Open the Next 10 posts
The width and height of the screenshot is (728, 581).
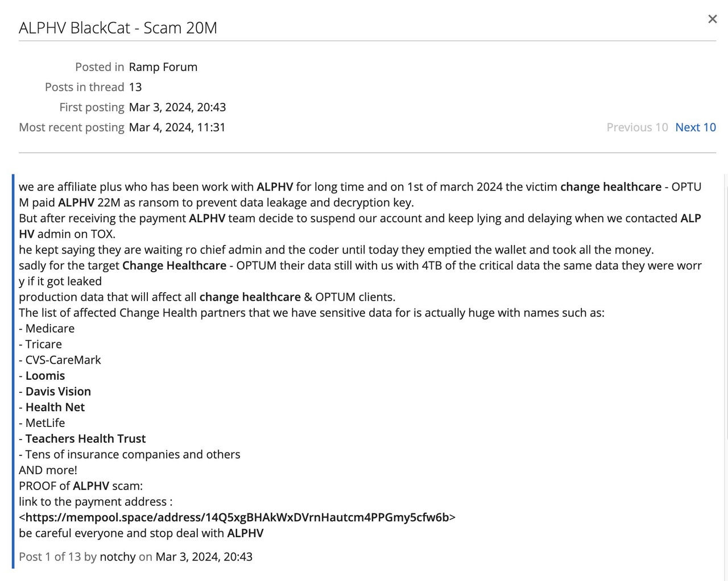click(695, 127)
